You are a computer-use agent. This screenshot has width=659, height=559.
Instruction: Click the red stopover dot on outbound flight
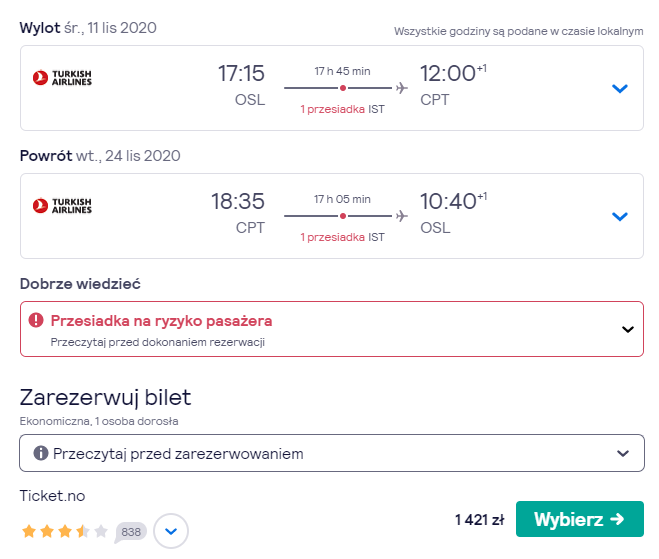coord(343,88)
